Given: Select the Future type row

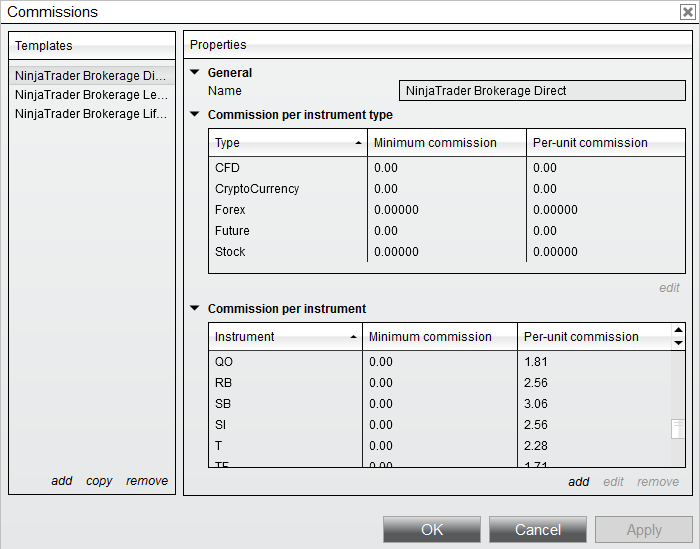Looking at the screenshot, I should point(446,231).
